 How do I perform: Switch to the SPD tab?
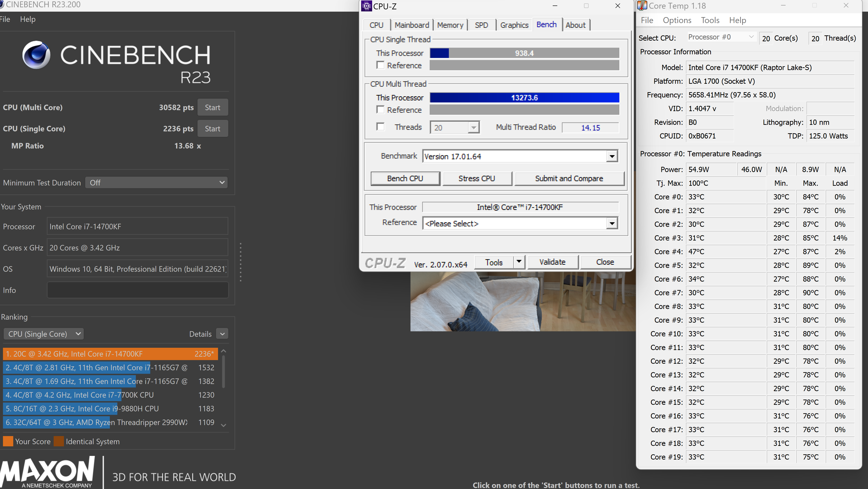[481, 25]
